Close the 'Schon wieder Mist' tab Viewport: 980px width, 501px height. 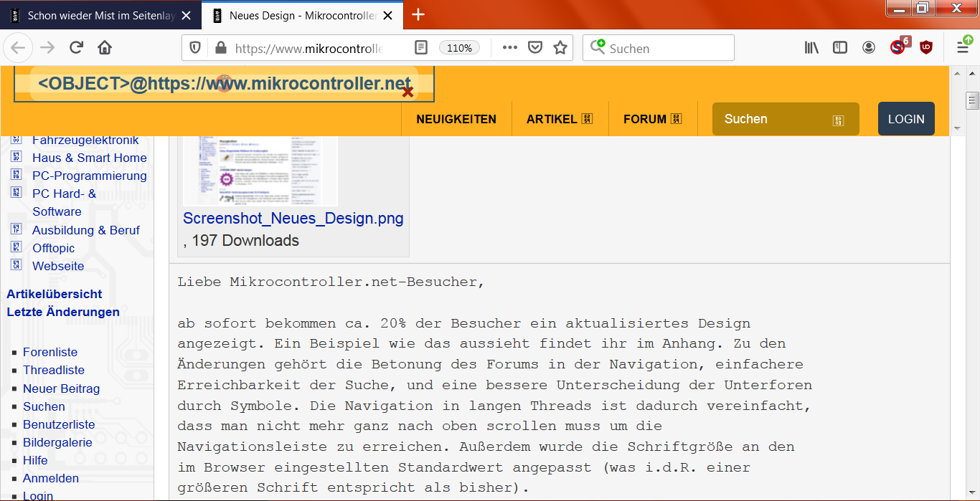[187, 15]
